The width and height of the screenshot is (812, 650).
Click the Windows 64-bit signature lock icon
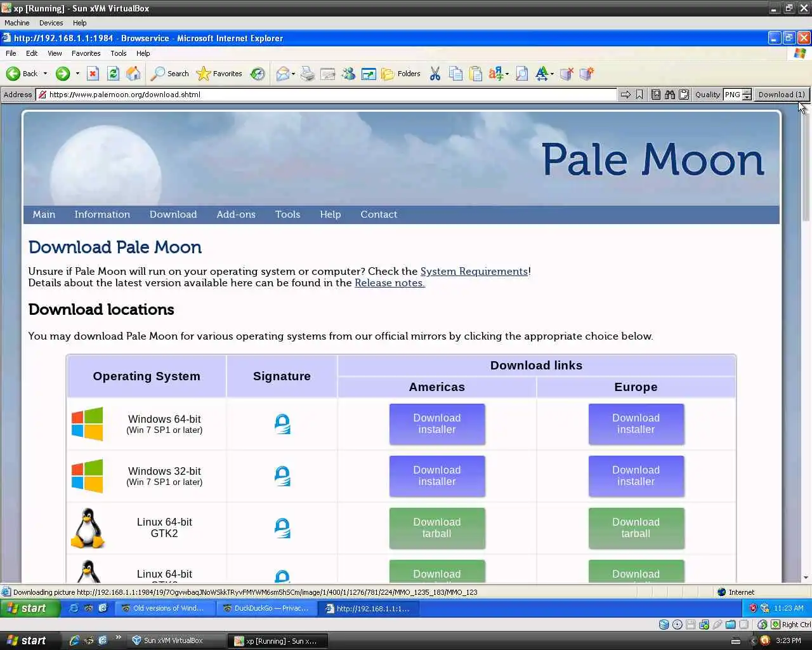[282, 424]
